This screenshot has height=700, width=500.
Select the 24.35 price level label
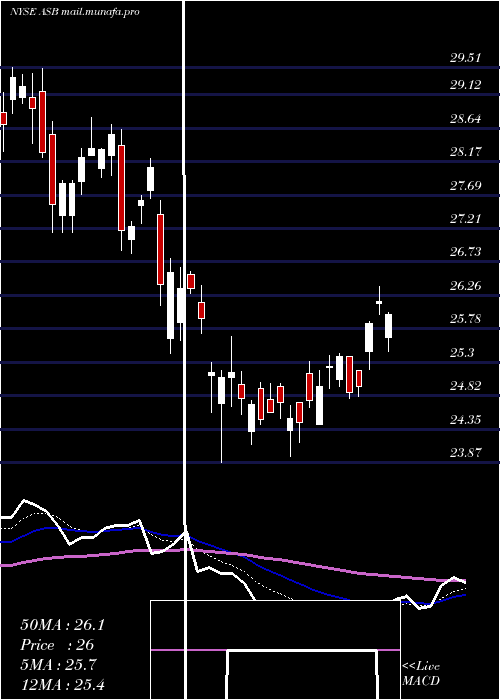point(466,420)
